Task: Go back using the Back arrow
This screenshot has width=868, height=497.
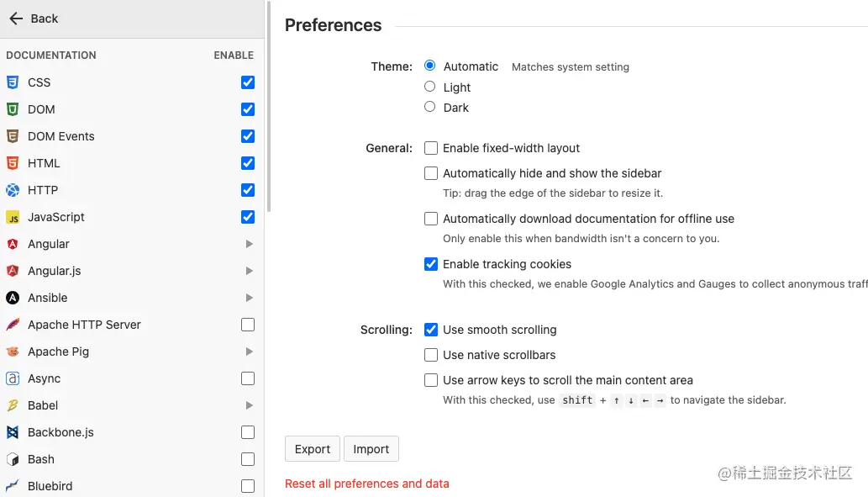Action: [16, 19]
